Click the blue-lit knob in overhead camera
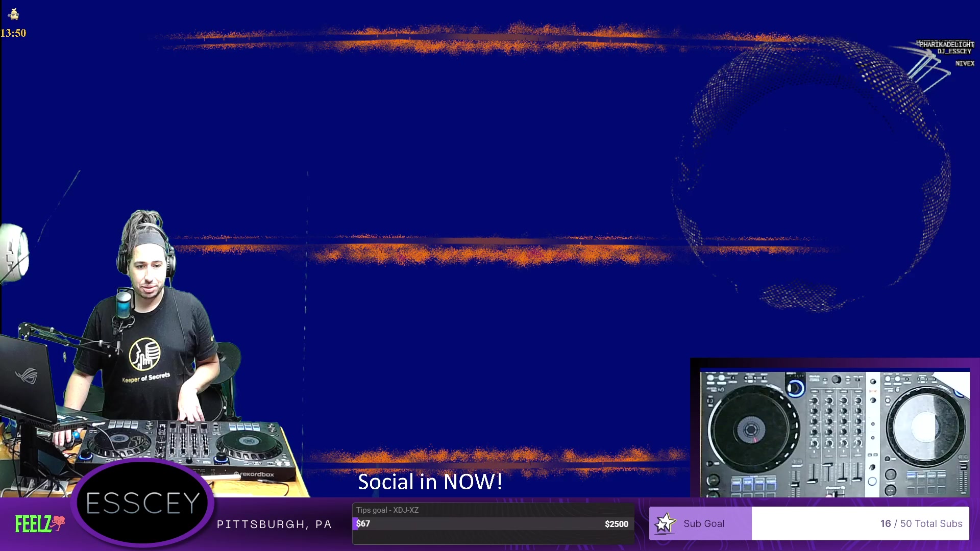This screenshot has height=551, width=980. [x=795, y=388]
